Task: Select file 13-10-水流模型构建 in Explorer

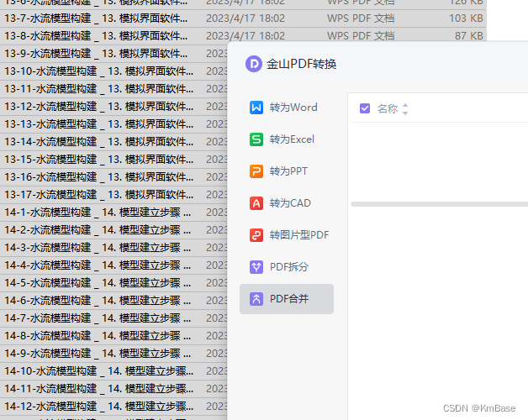Action: point(98,71)
